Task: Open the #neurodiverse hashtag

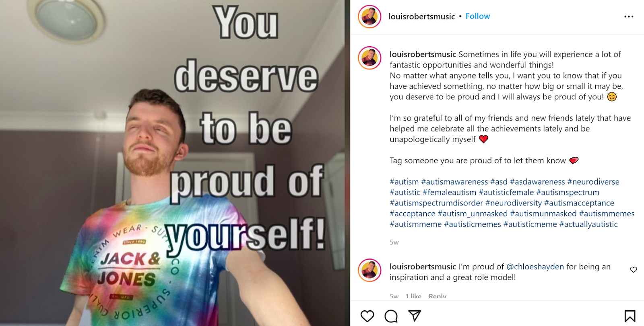Action: click(593, 182)
